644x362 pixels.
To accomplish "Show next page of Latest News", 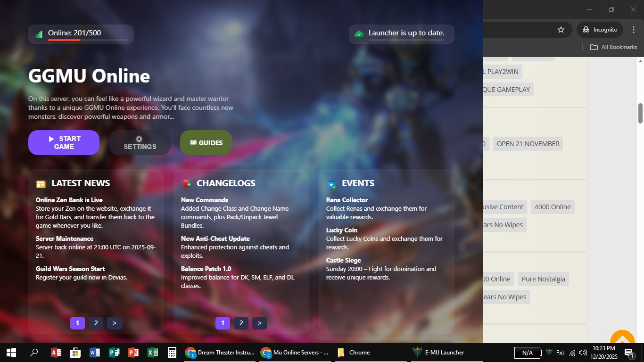I will [x=115, y=323].
